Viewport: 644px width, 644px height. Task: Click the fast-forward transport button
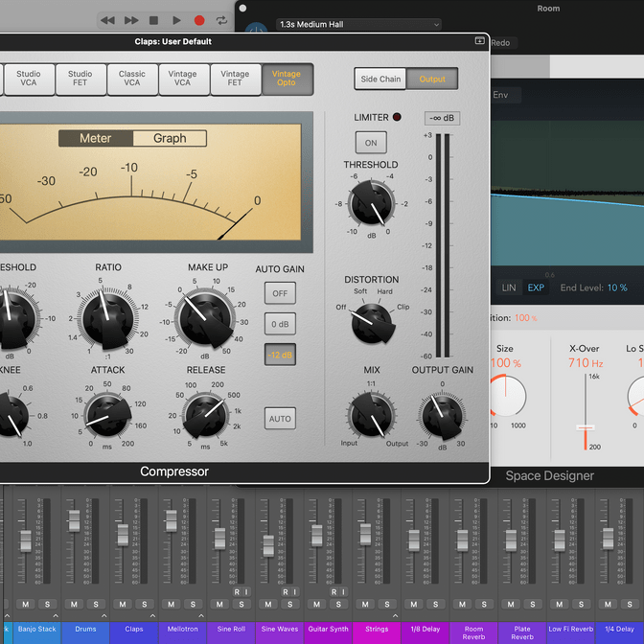[131, 20]
